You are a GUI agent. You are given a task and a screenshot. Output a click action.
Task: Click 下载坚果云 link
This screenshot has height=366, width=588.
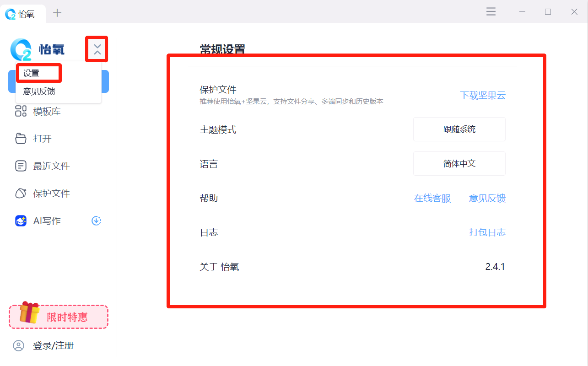click(483, 95)
